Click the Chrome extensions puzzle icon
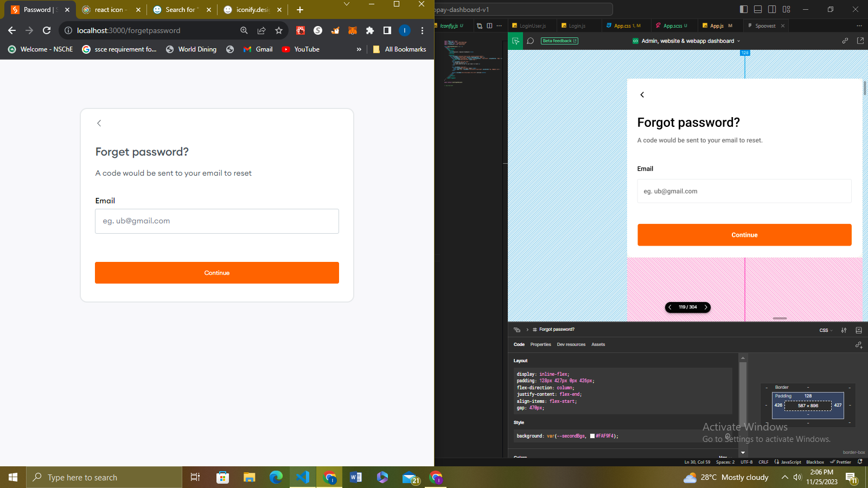Viewport: 868px width, 488px height. [x=370, y=31]
